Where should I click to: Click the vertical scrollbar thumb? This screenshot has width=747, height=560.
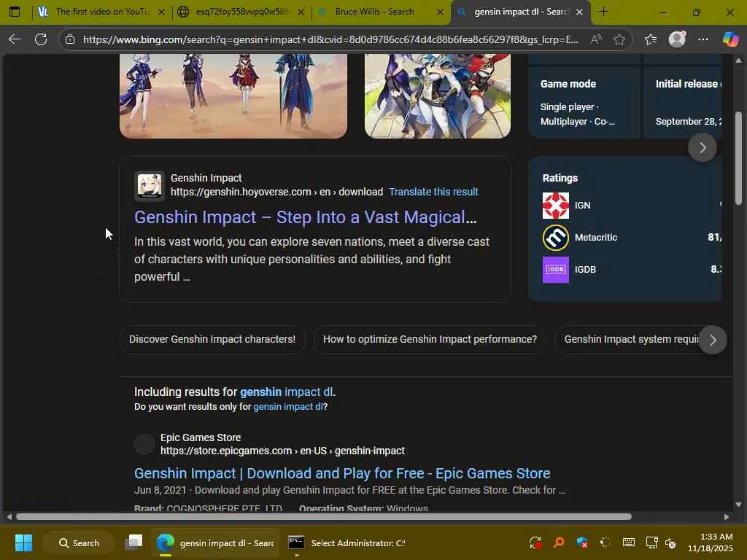click(738, 158)
